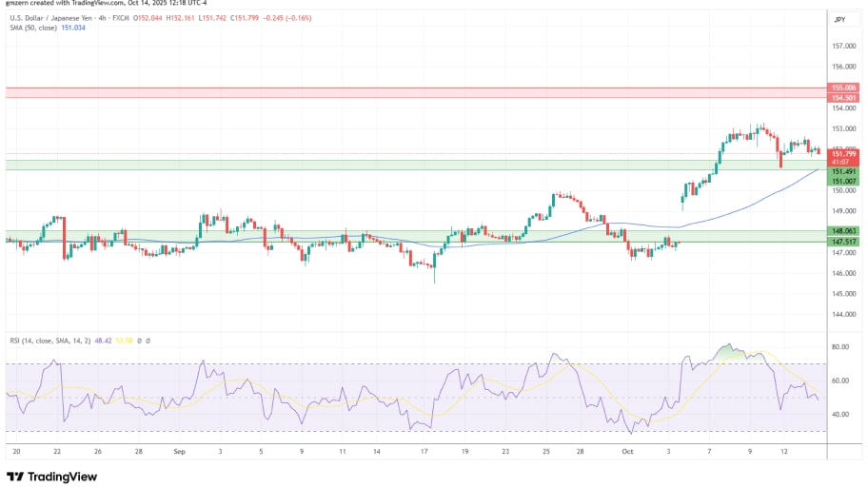Click the current price 151.799 label
This screenshot has height=488, width=868.
(x=843, y=153)
